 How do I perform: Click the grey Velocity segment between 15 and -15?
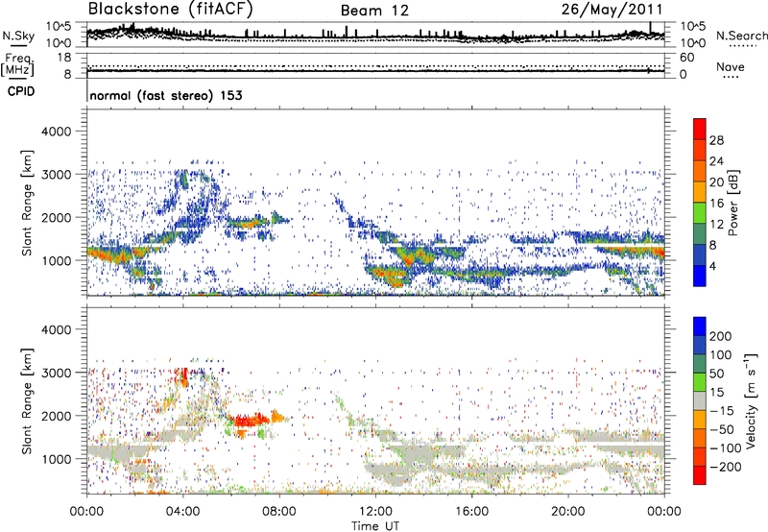(700, 401)
